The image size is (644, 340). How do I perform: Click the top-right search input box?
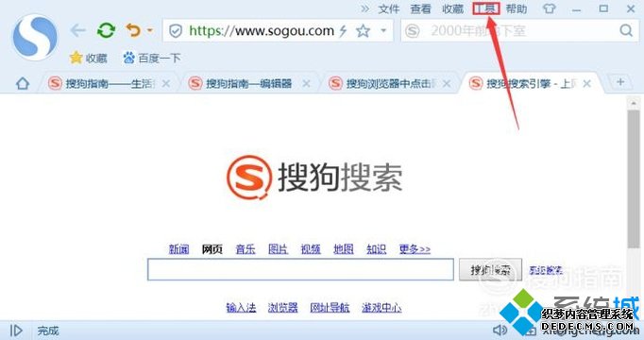click(519, 31)
